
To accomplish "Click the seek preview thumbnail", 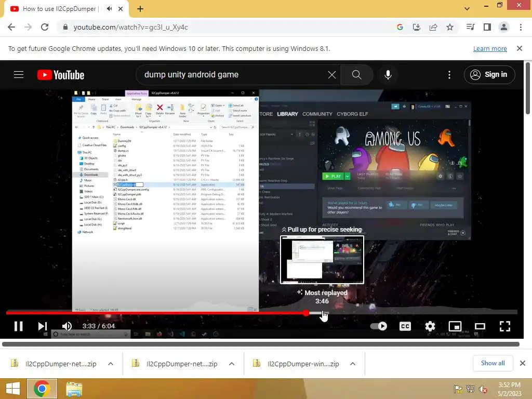I will [x=322, y=260].
